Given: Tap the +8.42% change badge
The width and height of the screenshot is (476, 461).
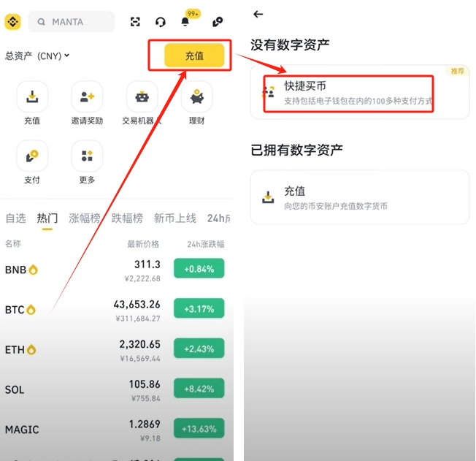Looking at the screenshot, I should point(199,389).
